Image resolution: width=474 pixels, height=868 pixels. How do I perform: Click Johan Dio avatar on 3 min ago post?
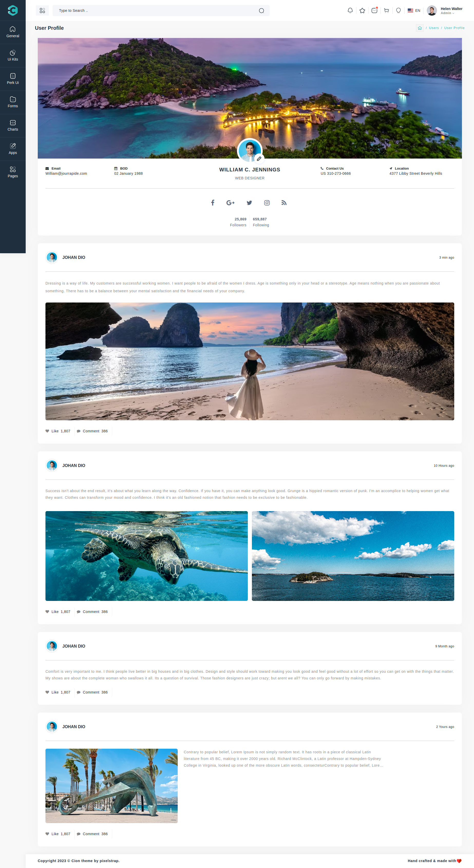[x=52, y=257]
